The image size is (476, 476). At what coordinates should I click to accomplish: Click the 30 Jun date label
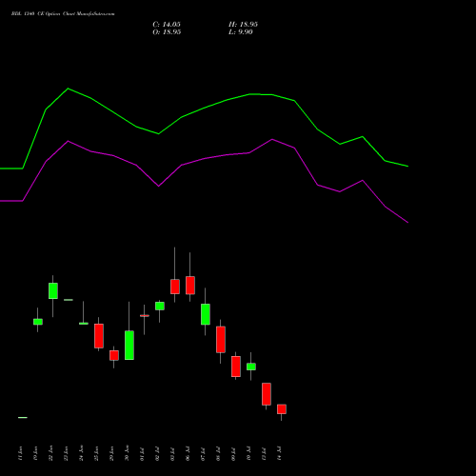click(x=127, y=453)
